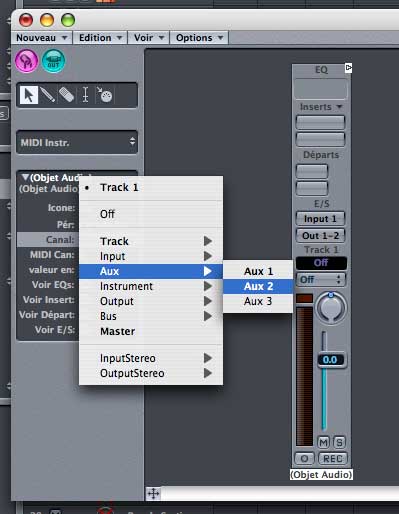Collapse the Objet Audio disclosure triangle
This screenshot has width=399, height=514.
[25, 177]
